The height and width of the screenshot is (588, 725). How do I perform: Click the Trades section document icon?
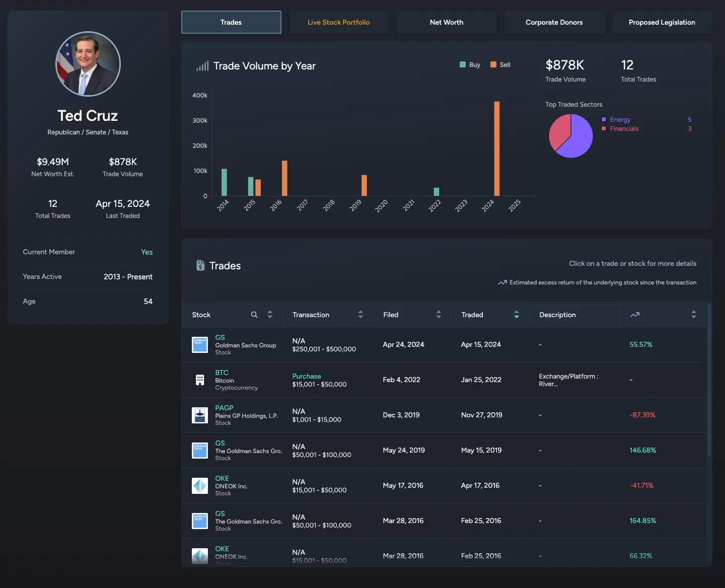coord(200,265)
